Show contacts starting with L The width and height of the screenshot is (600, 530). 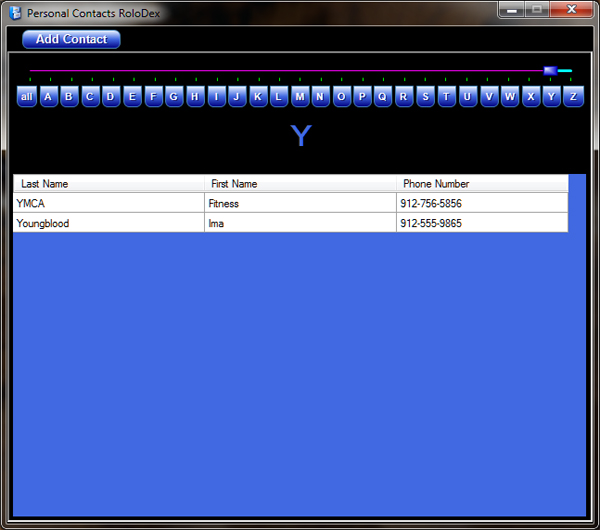279,96
